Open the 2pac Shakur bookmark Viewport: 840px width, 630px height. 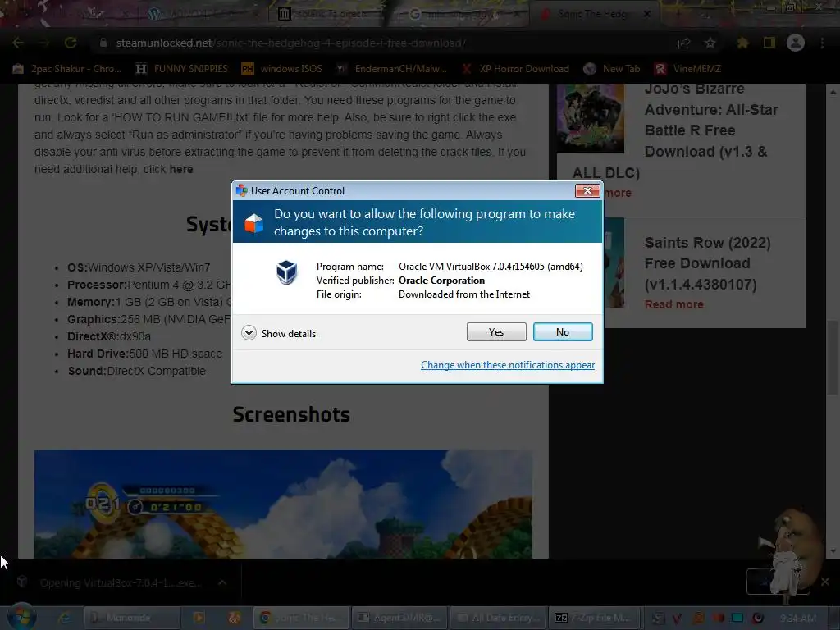click(67, 69)
